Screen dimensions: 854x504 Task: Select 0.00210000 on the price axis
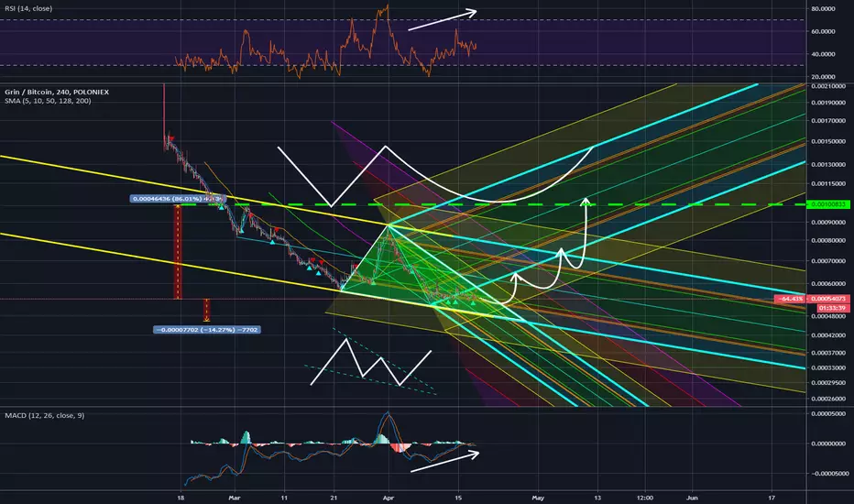click(828, 86)
